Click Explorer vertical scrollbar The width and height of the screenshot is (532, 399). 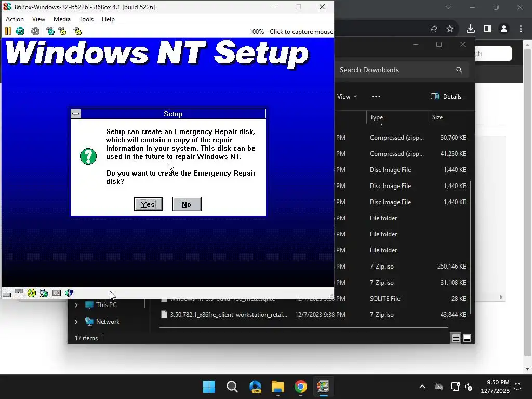(x=471, y=248)
